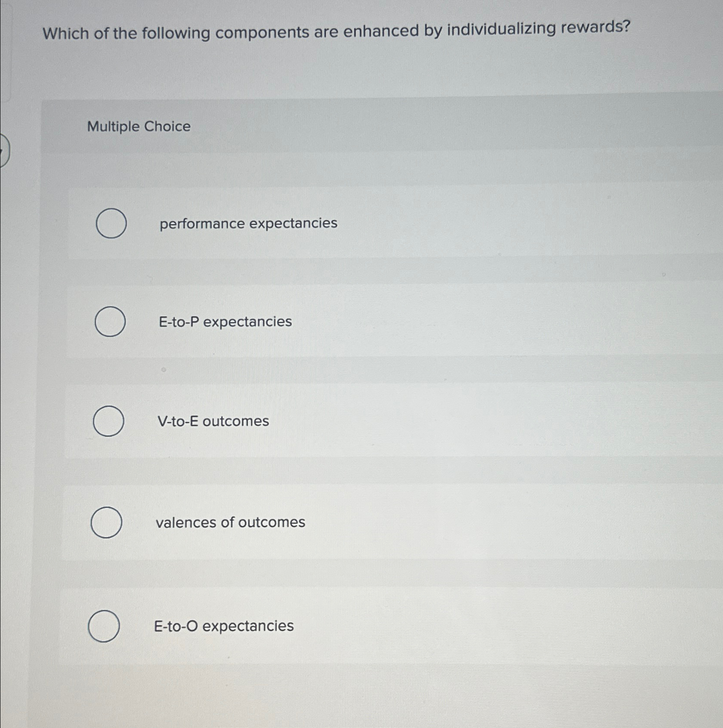Click the small dot above V-to-E outcomes
Screen dimensions: 723x728
[164, 369]
